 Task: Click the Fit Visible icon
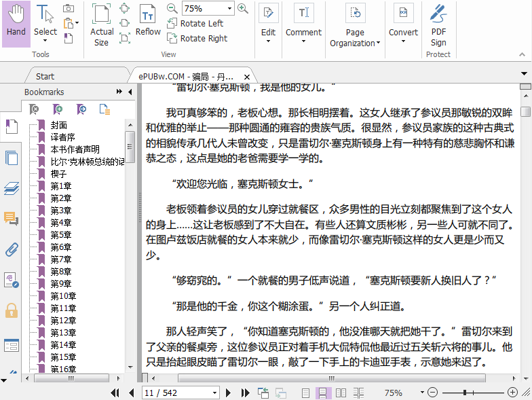pyautogui.click(x=125, y=38)
